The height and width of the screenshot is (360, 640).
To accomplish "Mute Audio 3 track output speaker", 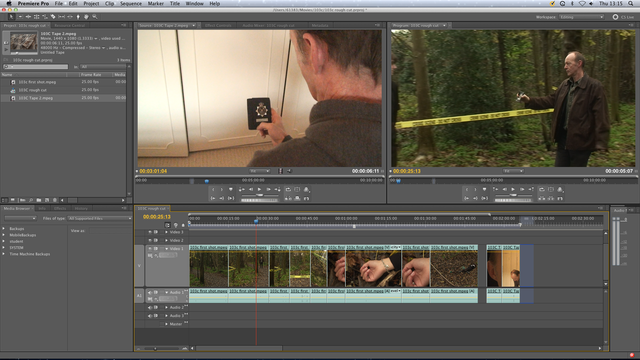I will (150, 316).
